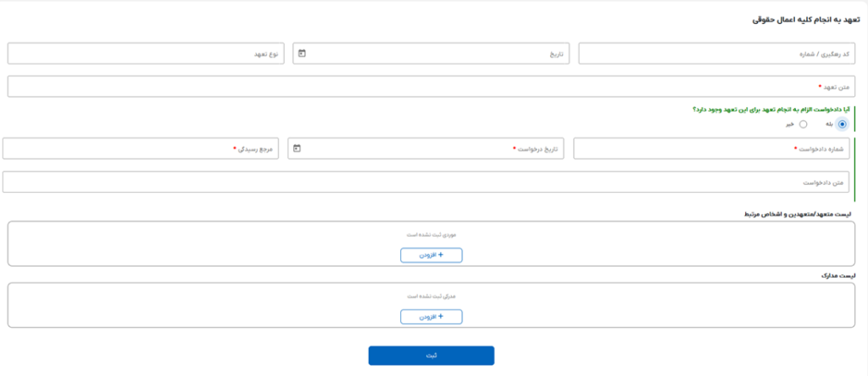Image resolution: width=868 pixels, height=376 pixels.
Task: Open the مرجع رسیدگی dropdown
Action: [x=141, y=149]
